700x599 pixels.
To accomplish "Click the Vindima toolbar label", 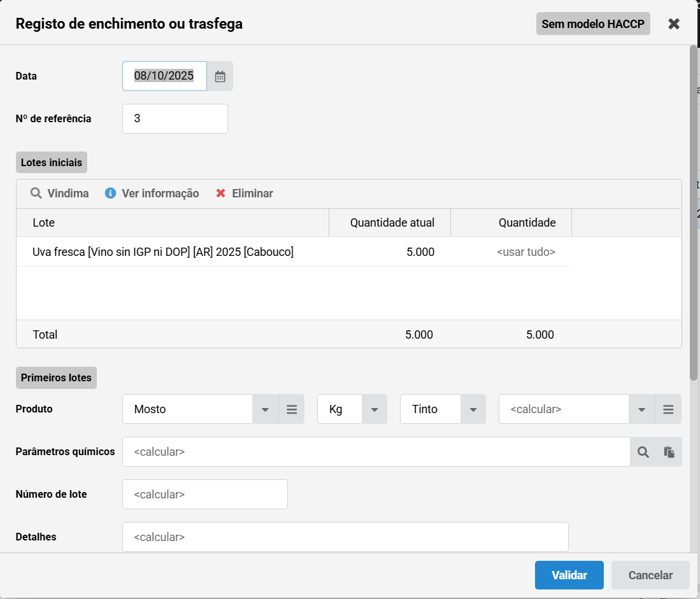I will pyautogui.click(x=68, y=193).
